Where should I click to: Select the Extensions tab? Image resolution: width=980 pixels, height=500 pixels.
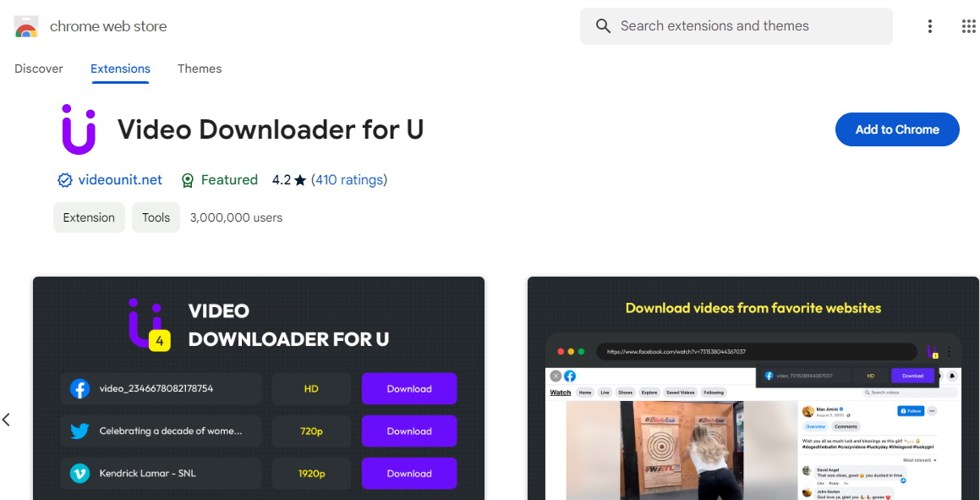(x=120, y=69)
